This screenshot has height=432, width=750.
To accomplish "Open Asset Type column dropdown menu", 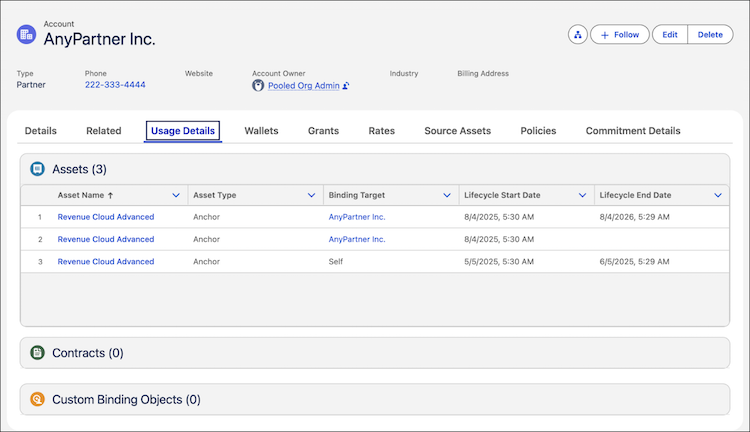I will [311, 195].
